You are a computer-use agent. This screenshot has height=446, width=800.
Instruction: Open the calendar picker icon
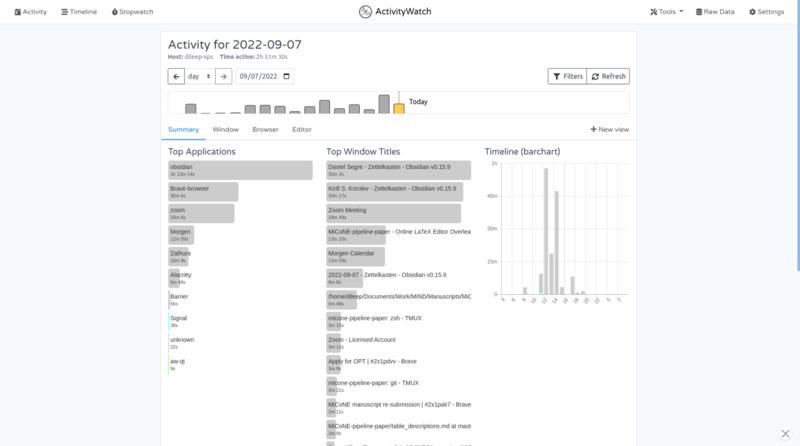(286, 76)
